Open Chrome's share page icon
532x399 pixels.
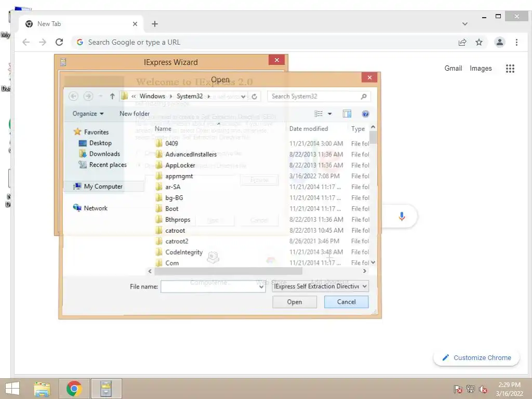[x=462, y=42]
